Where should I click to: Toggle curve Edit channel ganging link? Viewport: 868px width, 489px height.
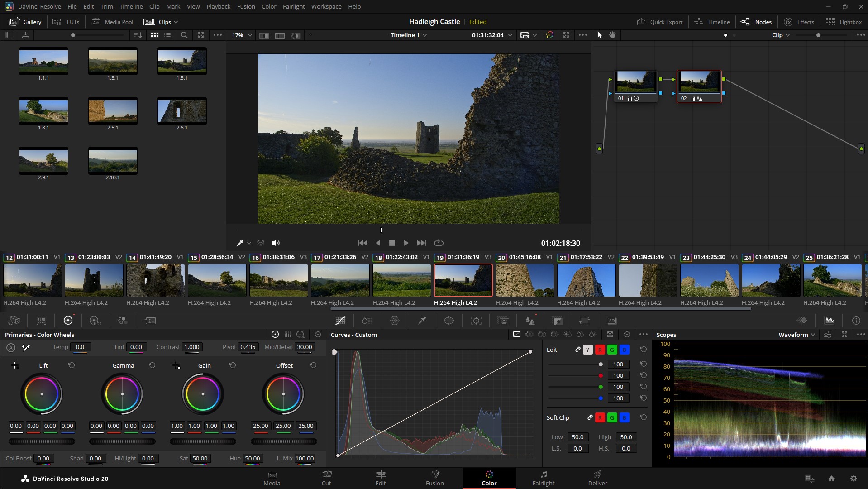click(x=577, y=350)
